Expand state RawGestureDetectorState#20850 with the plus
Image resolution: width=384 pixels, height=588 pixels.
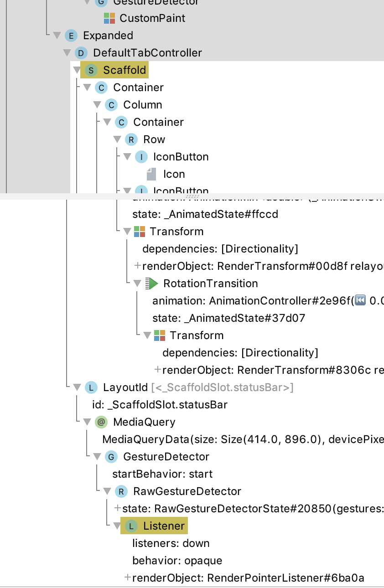(118, 508)
